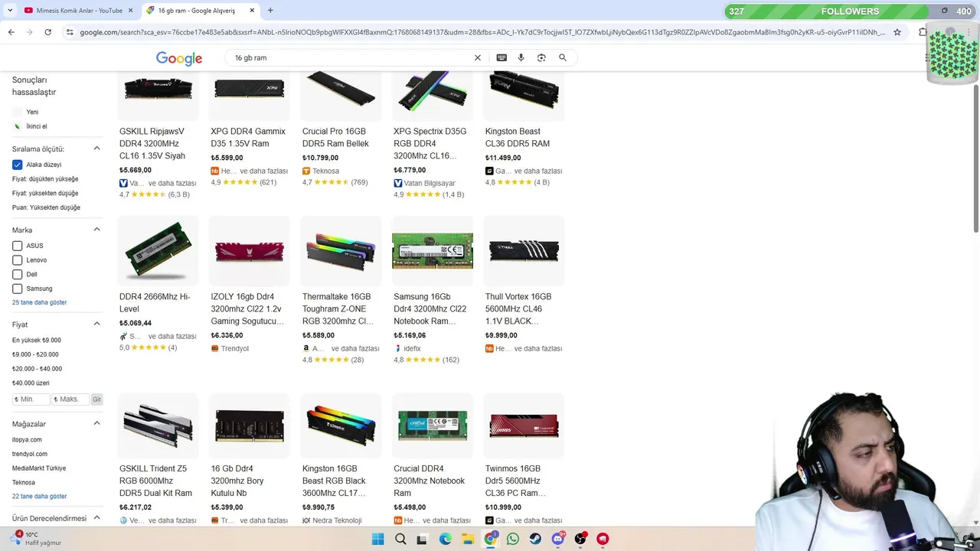The image size is (980, 551).
Task: Sort by Puan: Yüksekten düşüğe
Action: [x=46, y=207]
